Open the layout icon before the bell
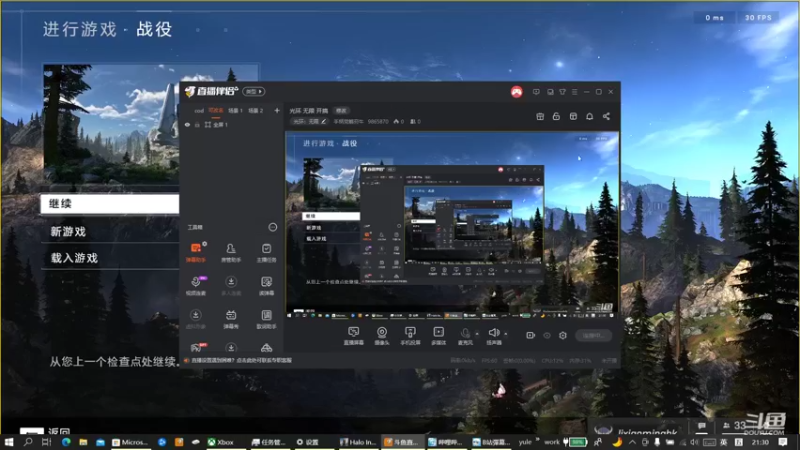The height and width of the screenshot is (450, 800). point(573,116)
